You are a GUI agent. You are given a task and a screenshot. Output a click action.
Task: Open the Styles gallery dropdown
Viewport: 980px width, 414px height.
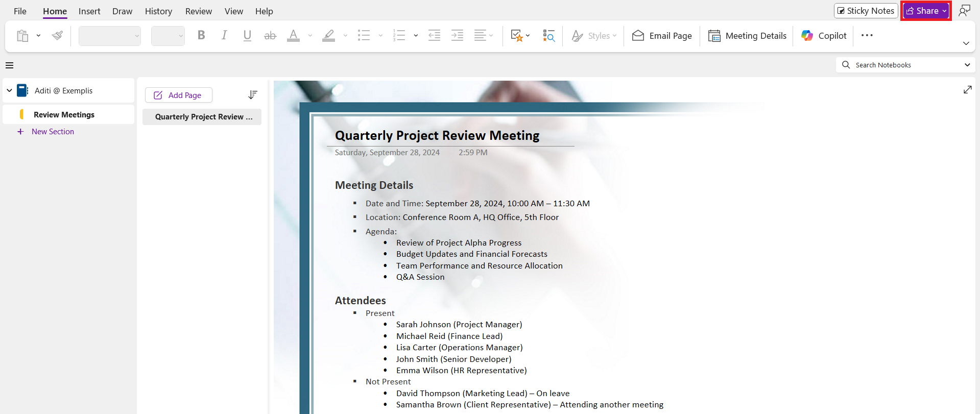pos(594,36)
